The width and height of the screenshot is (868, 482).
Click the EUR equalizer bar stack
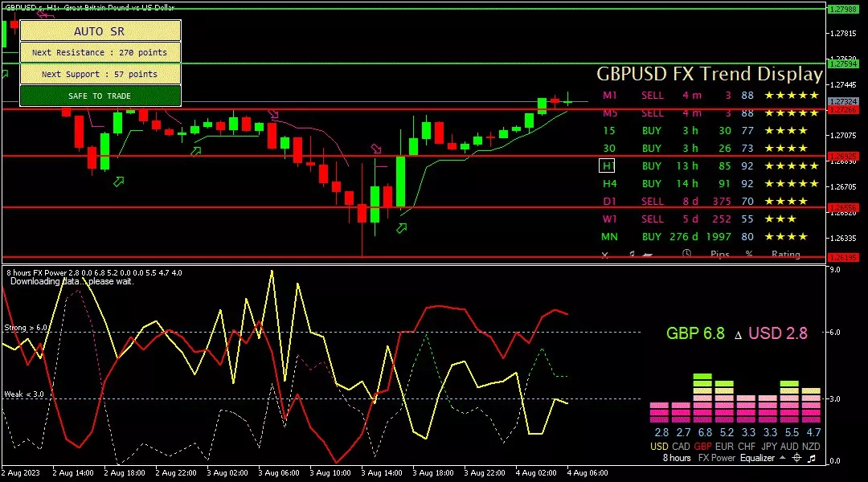(x=725, y=402)
